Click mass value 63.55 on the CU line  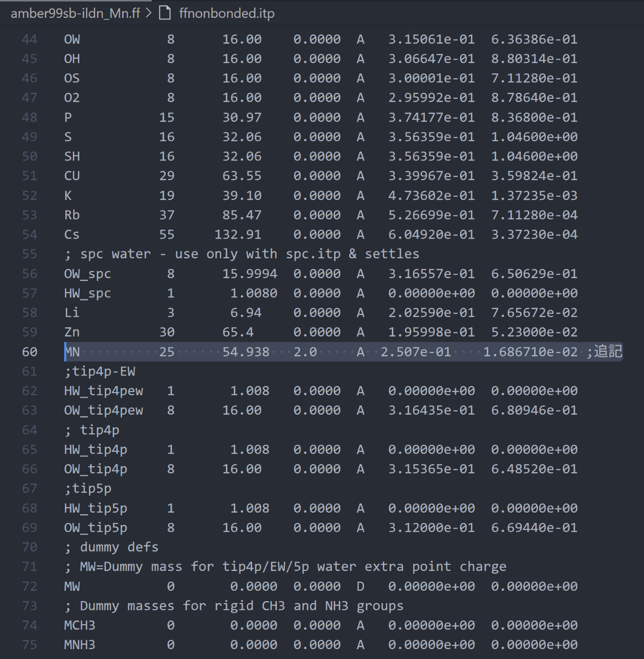pyautogui.click(x=242, y=176)
